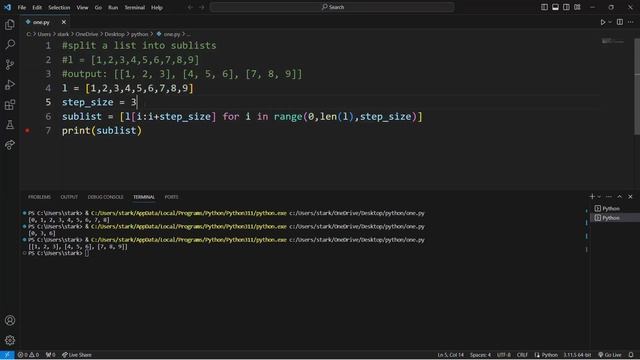Open the Live Share activity icon
This screenshot has height=360, width=640.
coord(10,144)
